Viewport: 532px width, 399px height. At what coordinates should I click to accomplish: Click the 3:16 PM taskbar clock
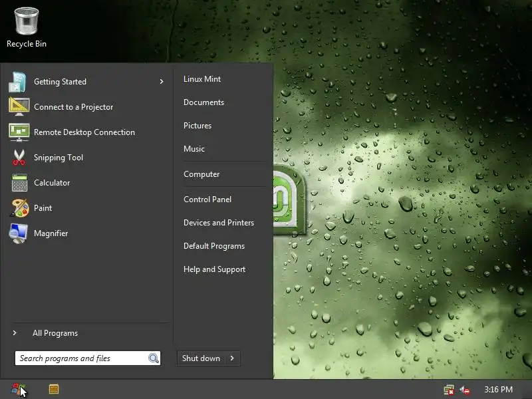(x=498, y=390)
